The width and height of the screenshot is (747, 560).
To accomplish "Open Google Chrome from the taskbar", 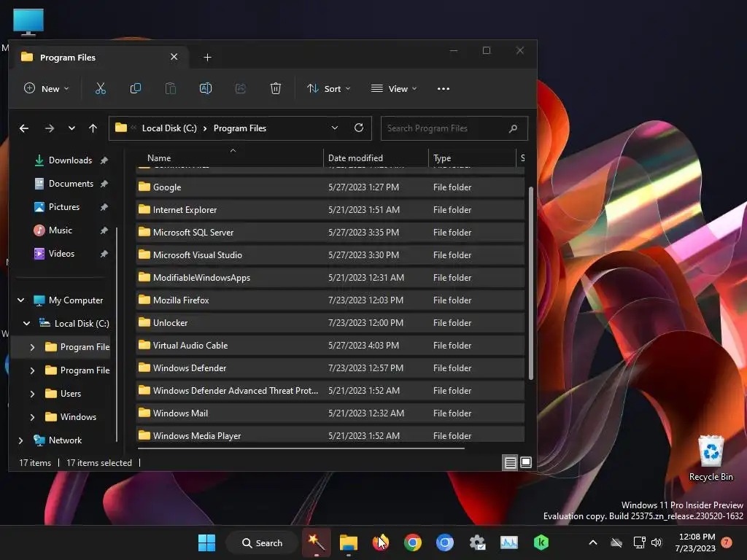I will (x=413, y=542).
